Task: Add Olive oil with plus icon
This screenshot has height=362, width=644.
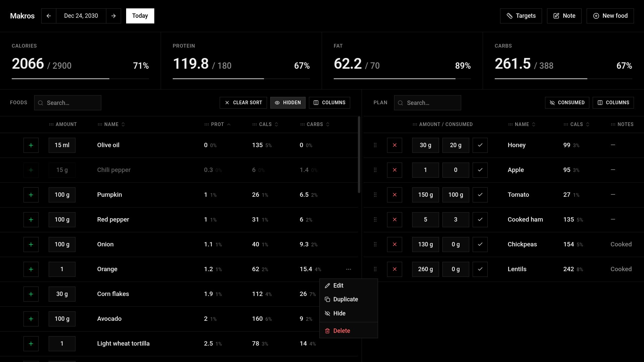Action: tap(31, 145)
